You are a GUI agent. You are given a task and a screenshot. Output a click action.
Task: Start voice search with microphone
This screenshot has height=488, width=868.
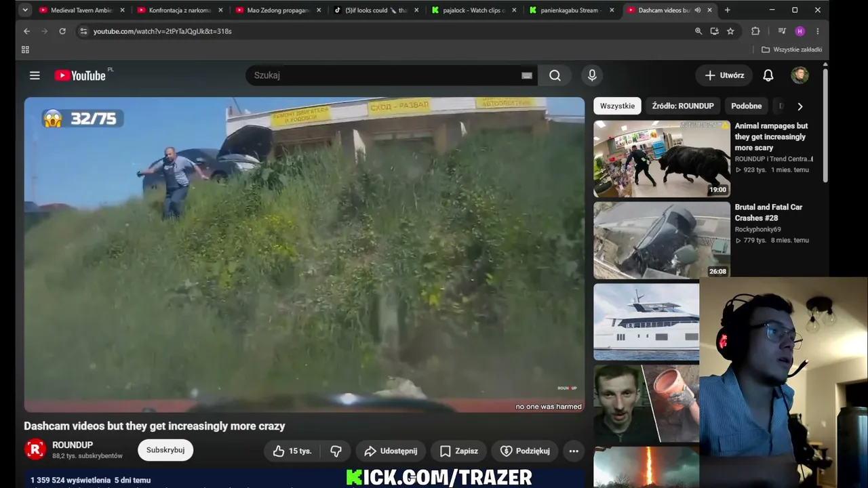(x=592, y=75)
